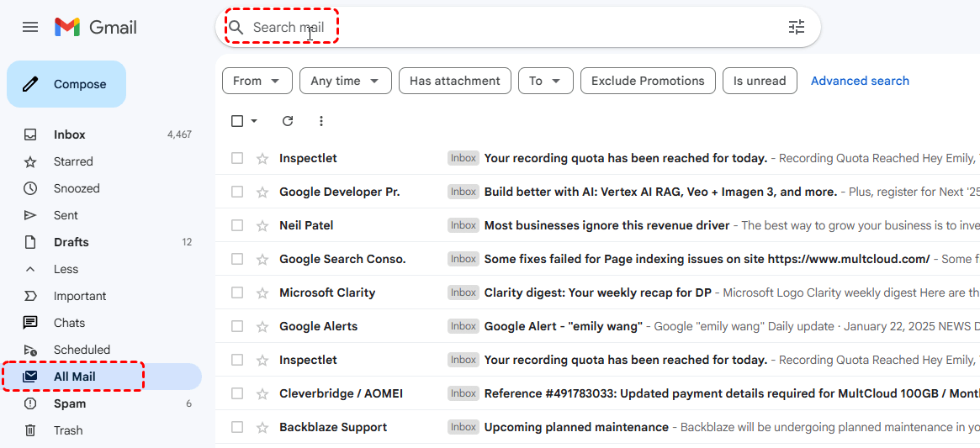Screen dimensions: 980x448
Task: Click the magnifier search icon
Action: (236, 28)
